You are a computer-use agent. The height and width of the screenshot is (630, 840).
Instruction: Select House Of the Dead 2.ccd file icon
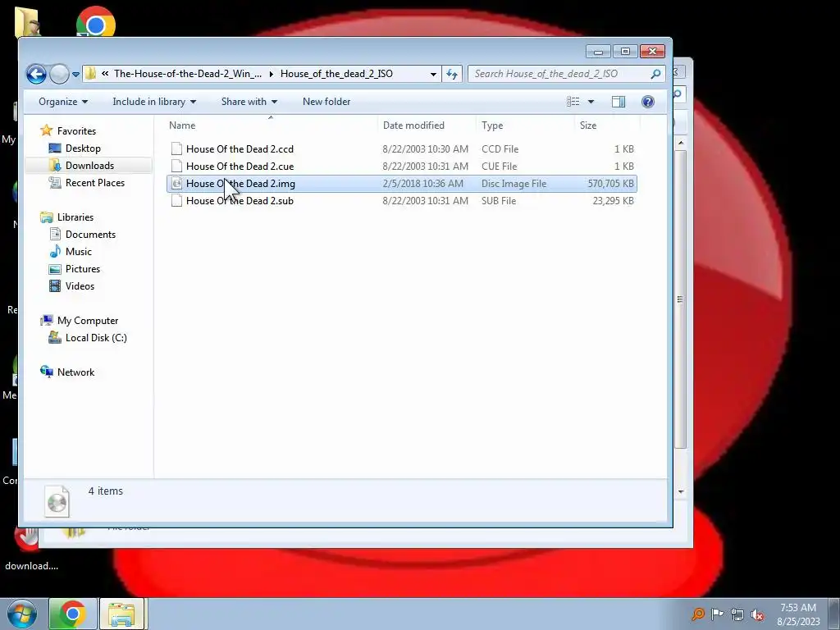coord(176,149)
